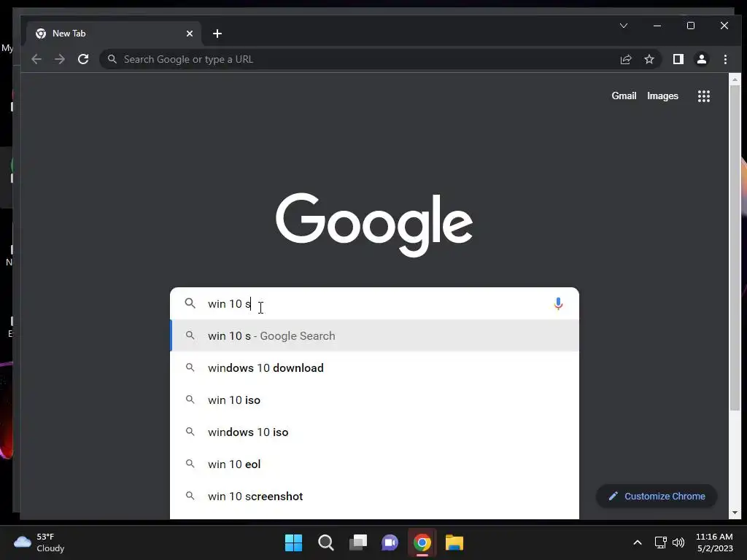Click Customize Chrome button
This screenshot has width=747, height=560.
pos(657,496)
